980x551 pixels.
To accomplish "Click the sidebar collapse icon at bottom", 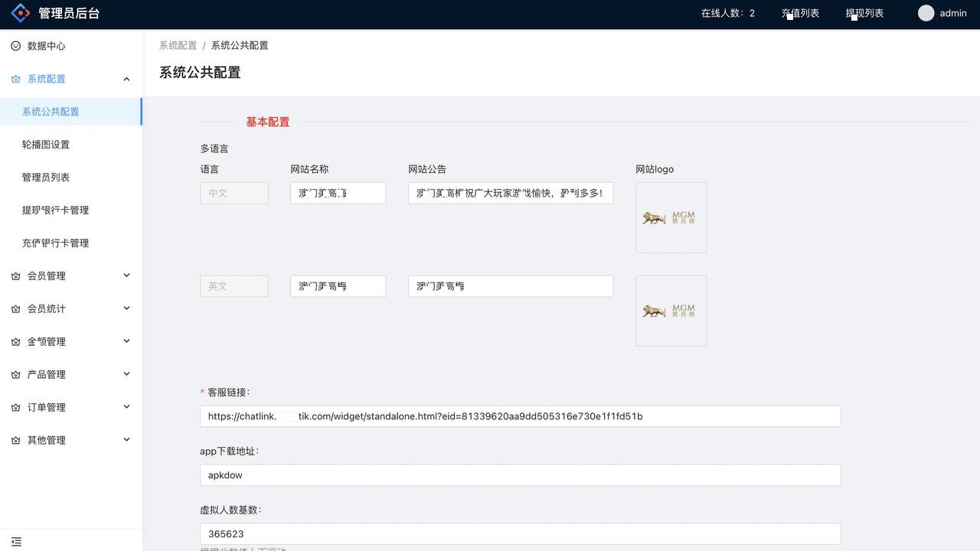I will tap(16, 542).
